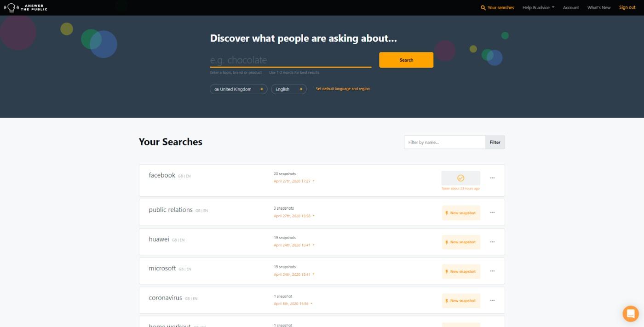The height and width of the screenshot is (327, 644).
Task: Open the three-dot menu for huawei
Action: tap(492, 242)
